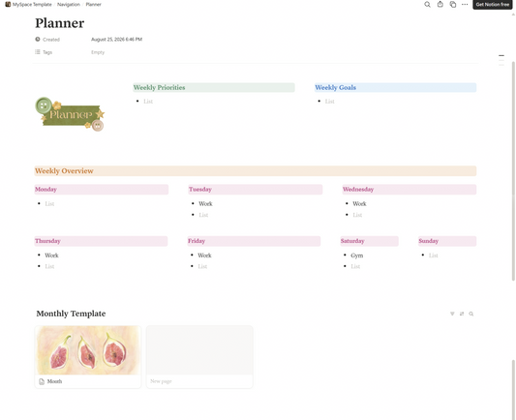Click the search icon in Monthly Template

[x=471, y=314]
